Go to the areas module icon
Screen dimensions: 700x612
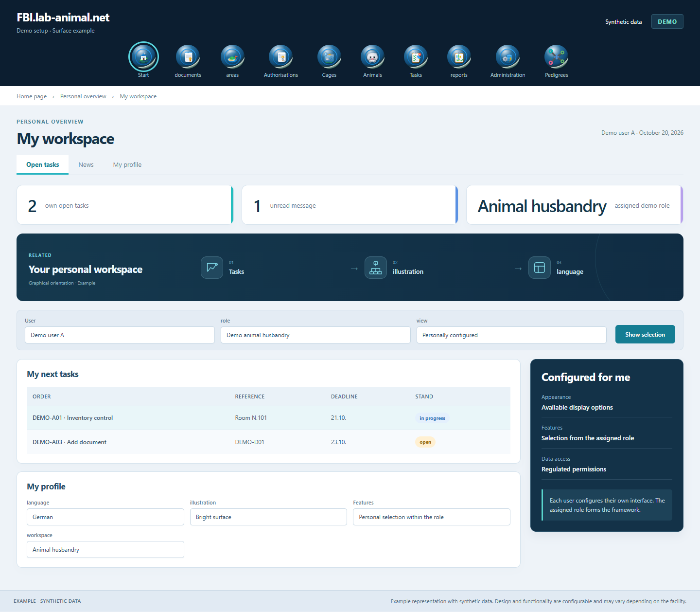[x=232, y=57]
